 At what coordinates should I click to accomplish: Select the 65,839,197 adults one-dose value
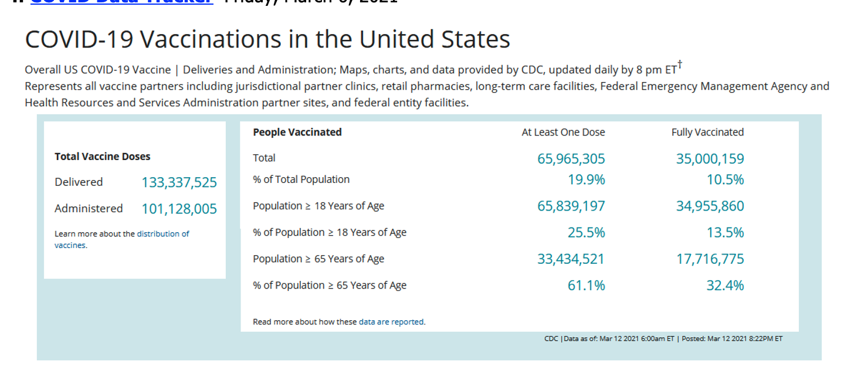click(x=571, y=206)
